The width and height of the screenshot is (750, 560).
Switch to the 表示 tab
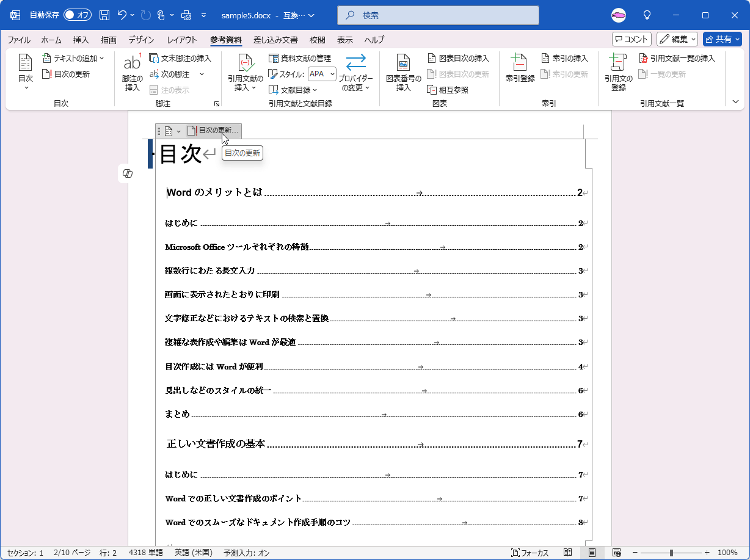[x=345, y=40]
